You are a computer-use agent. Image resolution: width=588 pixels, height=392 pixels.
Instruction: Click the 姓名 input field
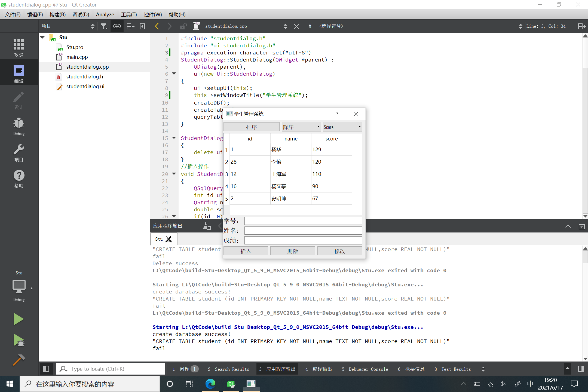click(303, 231)
